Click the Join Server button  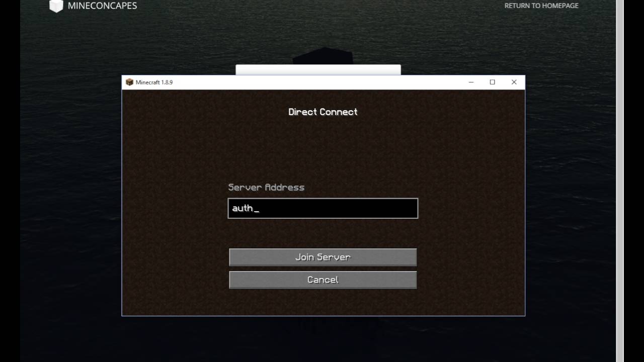click(x=323, y=257)
